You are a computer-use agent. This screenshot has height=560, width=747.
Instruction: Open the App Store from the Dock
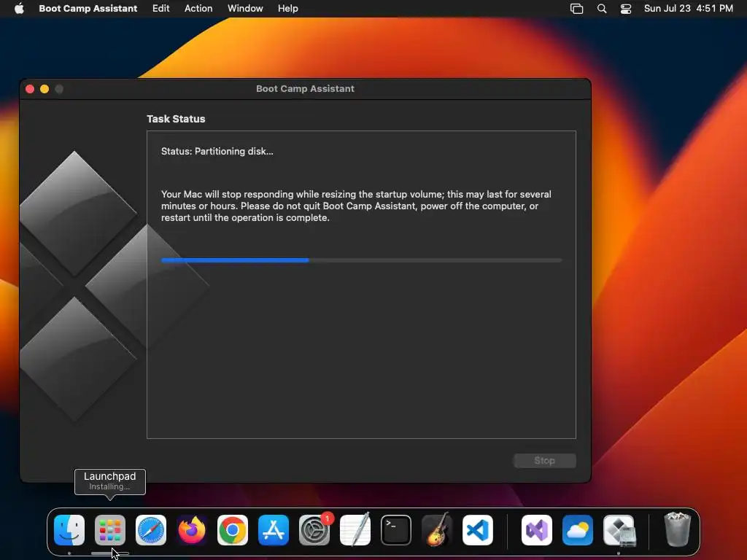coord(274,529)
